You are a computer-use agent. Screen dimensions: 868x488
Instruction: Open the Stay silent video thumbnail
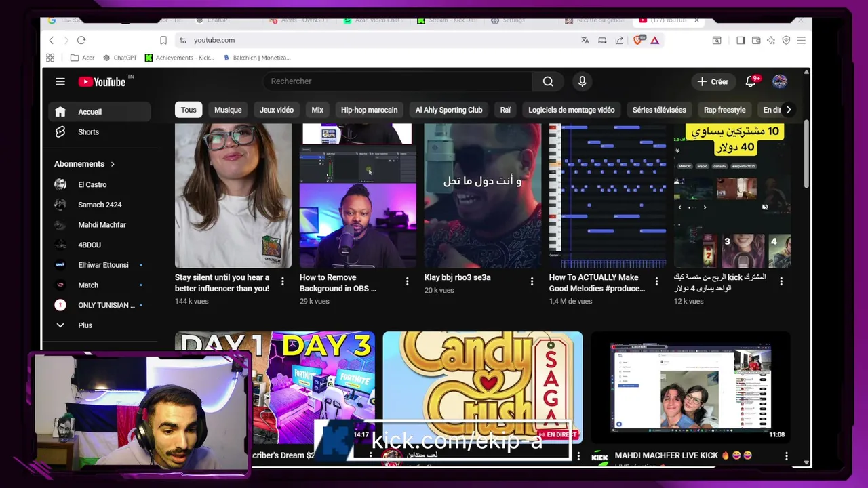click(233, 196)
